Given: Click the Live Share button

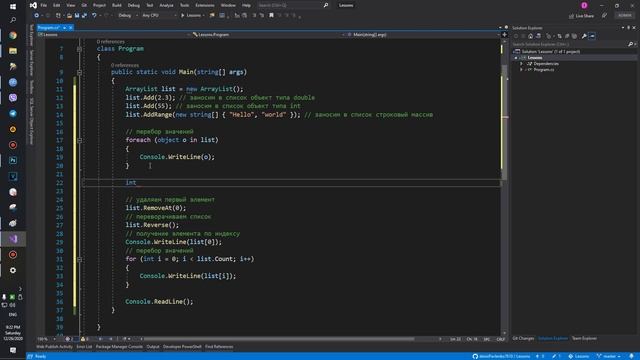Looking at the screenshot, I should coord(581,16).
